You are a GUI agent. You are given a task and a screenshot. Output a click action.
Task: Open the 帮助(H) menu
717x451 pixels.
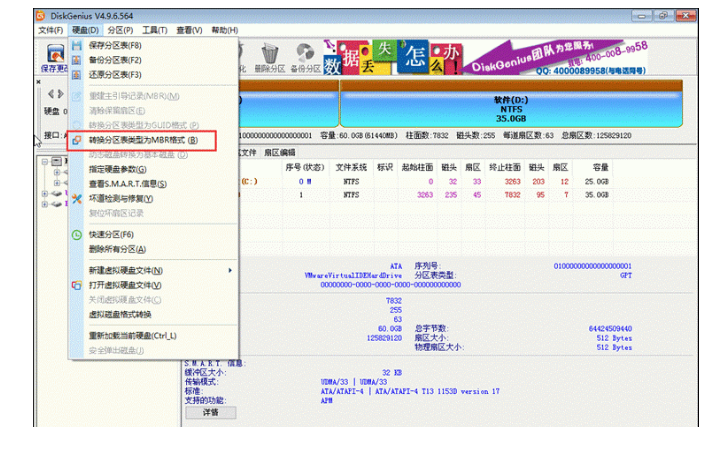pos(225,30)
